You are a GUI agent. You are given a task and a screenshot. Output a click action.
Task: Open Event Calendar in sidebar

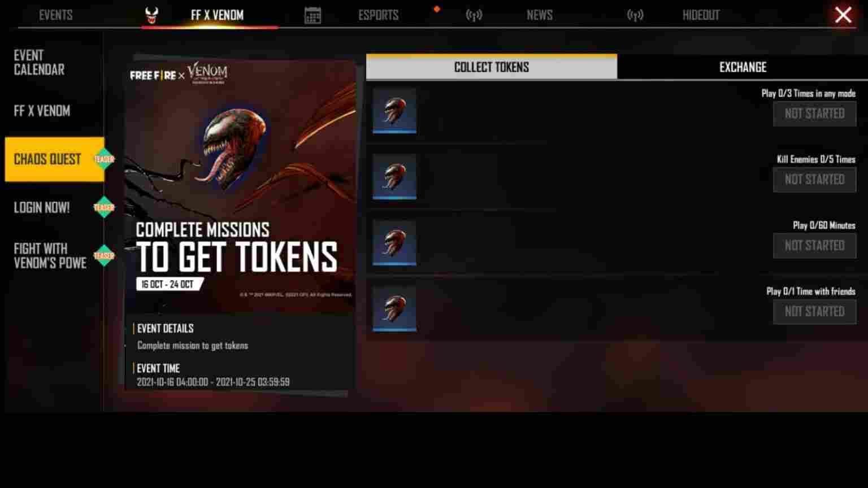[39, 63]
